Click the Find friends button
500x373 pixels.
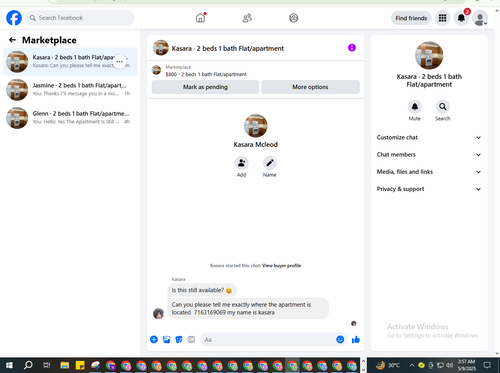pos(411,18)
